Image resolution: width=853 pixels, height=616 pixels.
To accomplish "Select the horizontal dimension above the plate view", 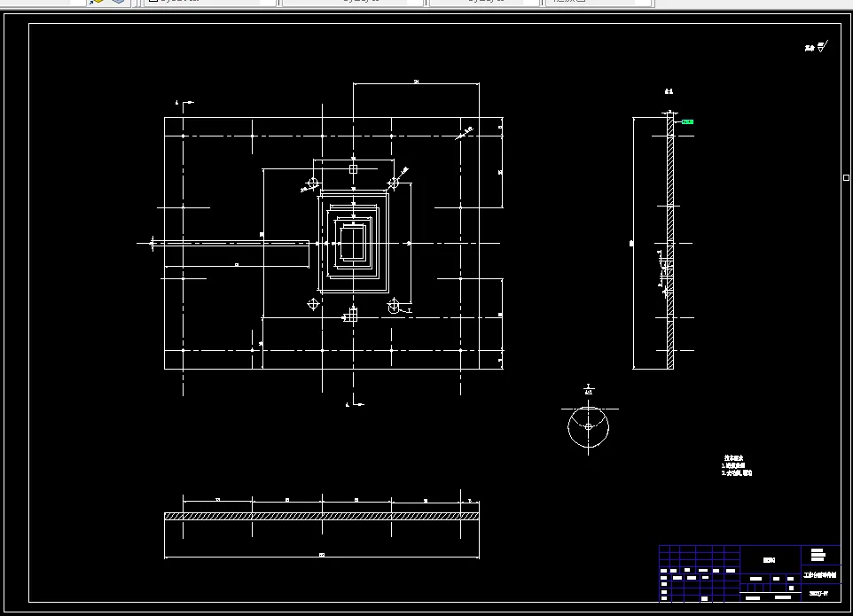I will (416, 82).
